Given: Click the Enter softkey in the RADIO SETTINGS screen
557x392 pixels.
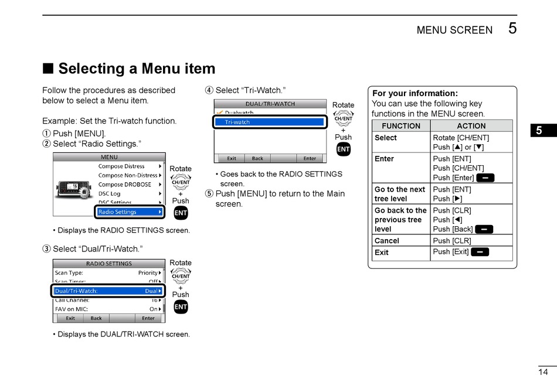Looking at the screenshot, I should (x=148, y=318).
